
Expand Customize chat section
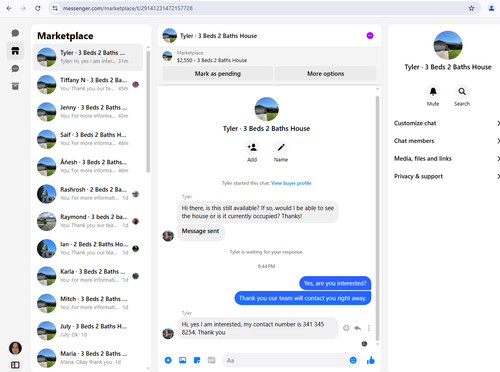(x=447, y=123)
